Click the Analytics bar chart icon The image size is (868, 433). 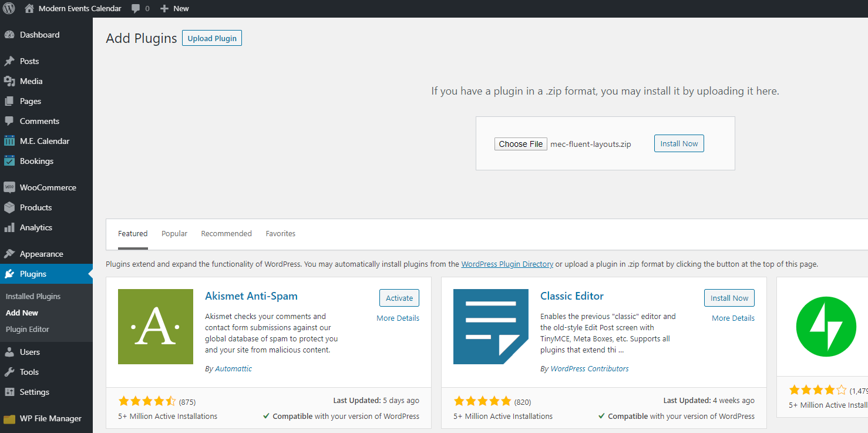(x=9, y=227)
